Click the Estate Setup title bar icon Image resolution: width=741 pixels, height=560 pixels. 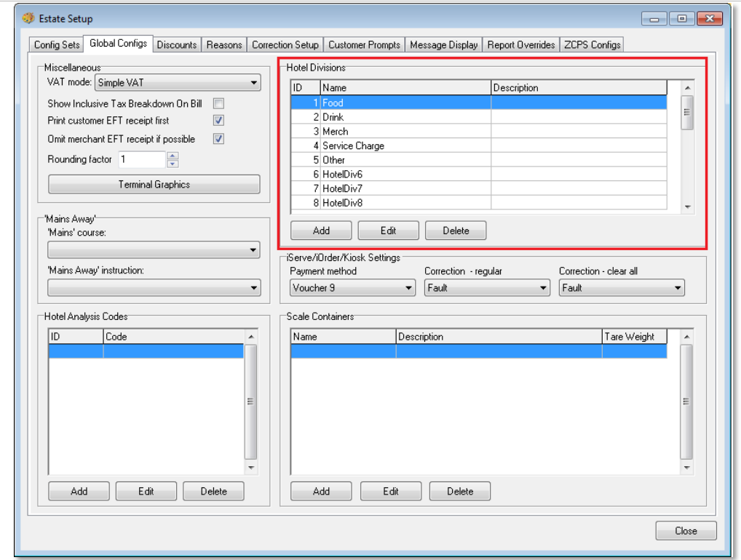[28, 18]
